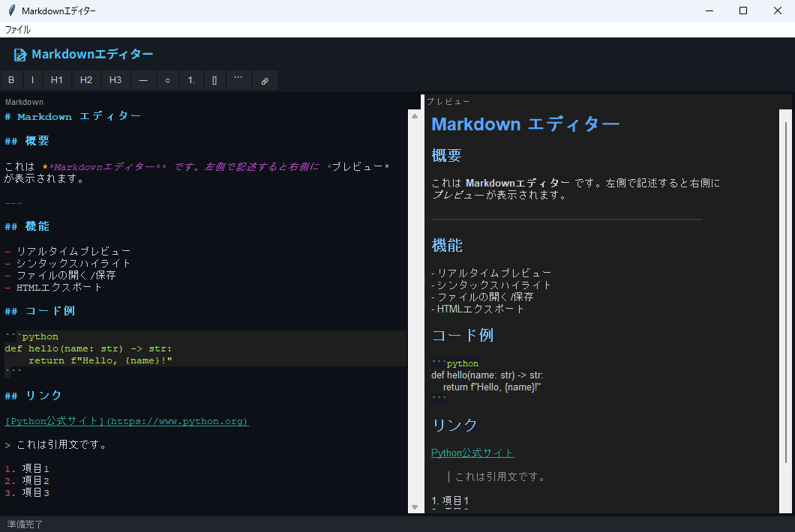
Task: Place cursor on '- リアルタイムプレビュー' in the editor
Action: click(x=67, y=251)
